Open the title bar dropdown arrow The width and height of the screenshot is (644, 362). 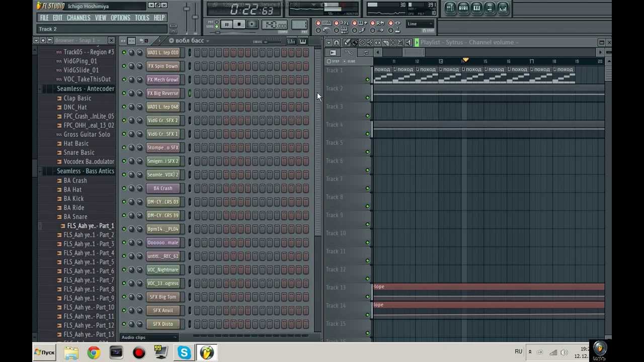click(151, 6)
